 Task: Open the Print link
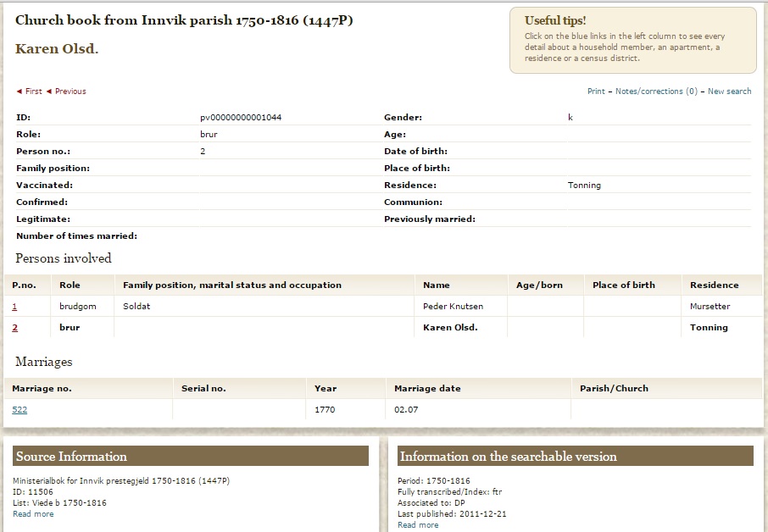point(596,91)
